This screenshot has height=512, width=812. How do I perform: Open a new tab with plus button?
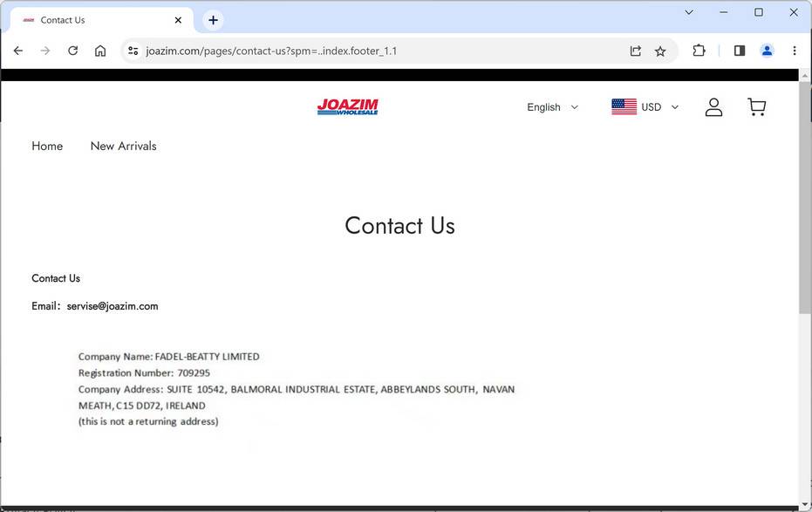(x=213, y=20)
